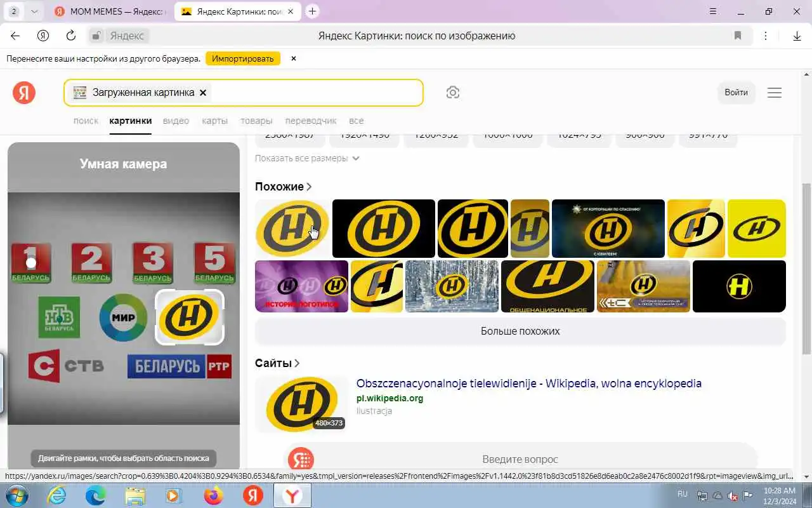Image resolution: width=812 pixels, height=508 pixels.
Task: Open the Yandex services hamburger menu
Action: point(775,93)
